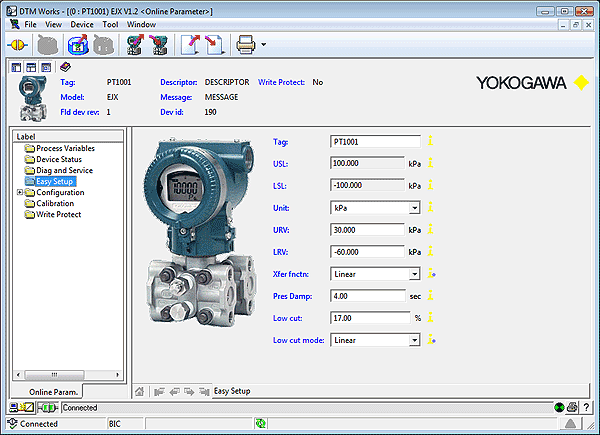This screenshot has height=435, width=600.
Task: Open the Device menu
Action: coord(82,23)
